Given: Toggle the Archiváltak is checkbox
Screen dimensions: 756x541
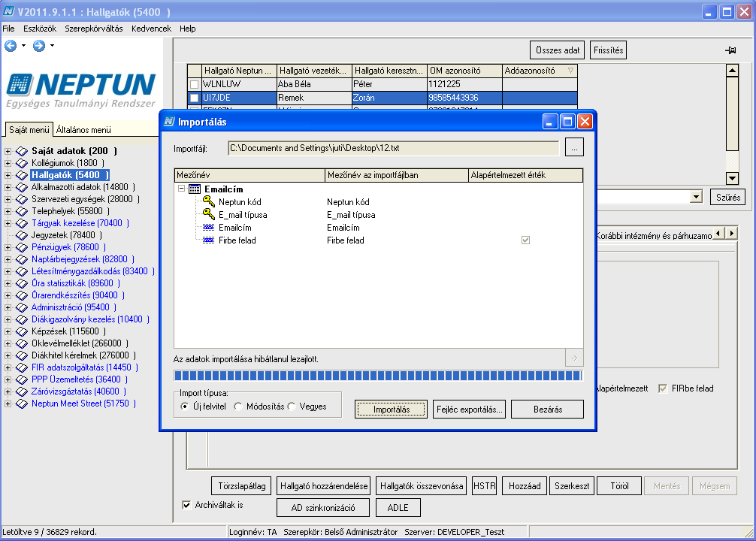Looking at the screenshot, I should pos(186,505).
